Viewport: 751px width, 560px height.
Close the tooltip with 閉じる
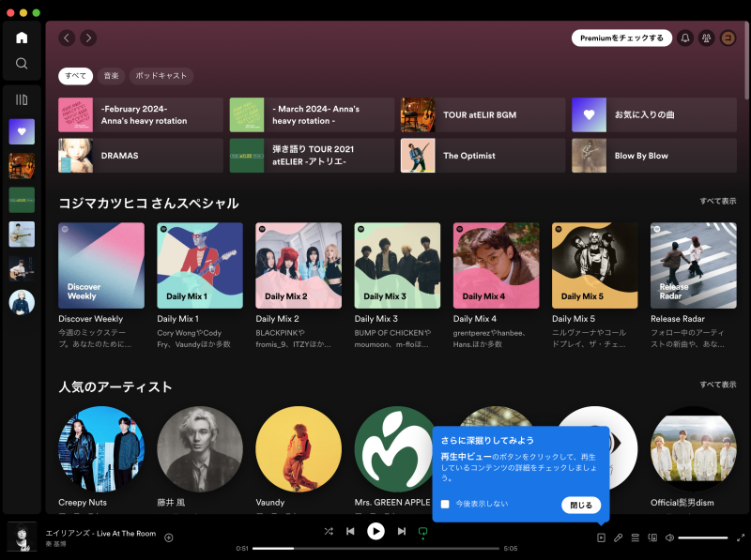pos(581,505)
